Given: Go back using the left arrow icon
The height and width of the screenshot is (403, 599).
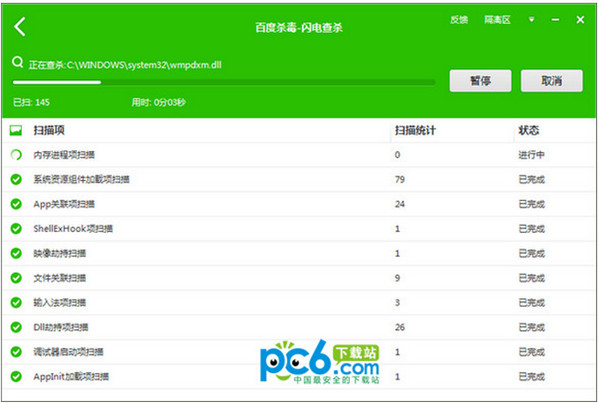Looking at the screenshot, I should click(19, 26).
